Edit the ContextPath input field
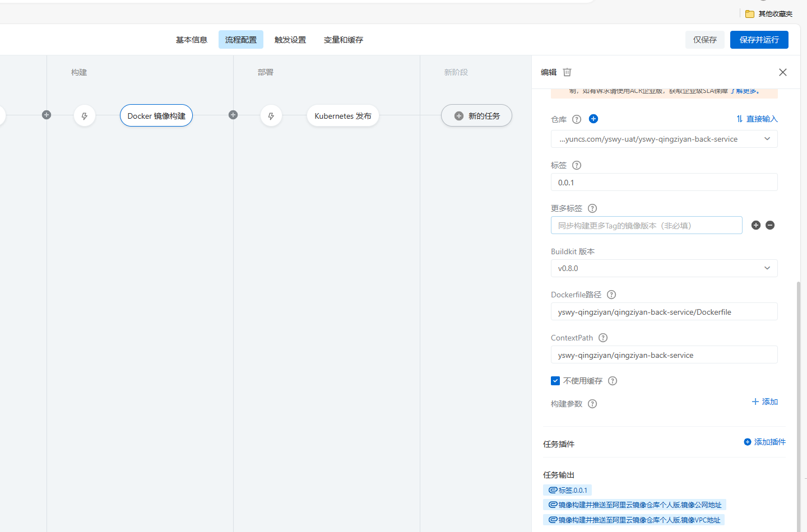The image size is (807, 532). pyautogui.click(x=664, y=355)
